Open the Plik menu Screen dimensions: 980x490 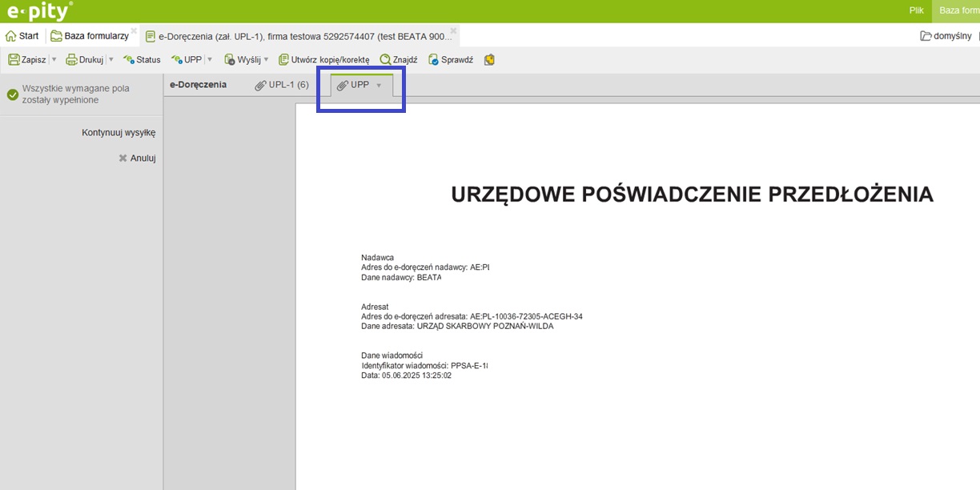coord(917,10)
